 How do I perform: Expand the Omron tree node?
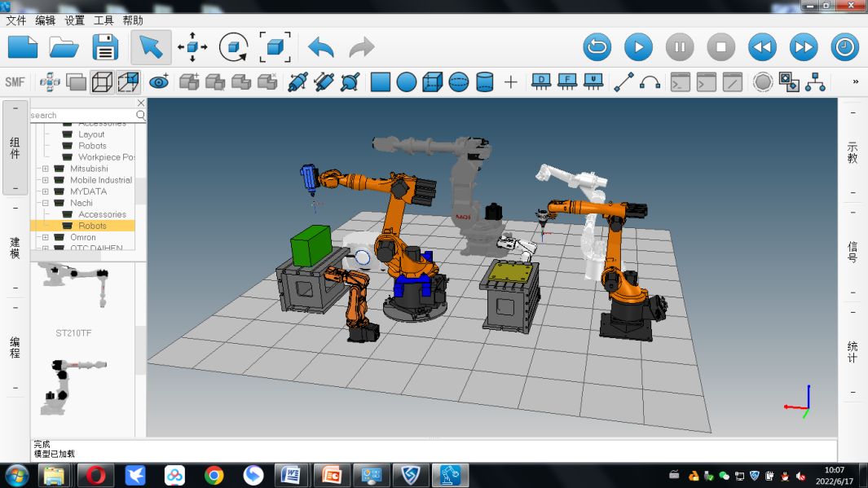[x=46, y=237]
